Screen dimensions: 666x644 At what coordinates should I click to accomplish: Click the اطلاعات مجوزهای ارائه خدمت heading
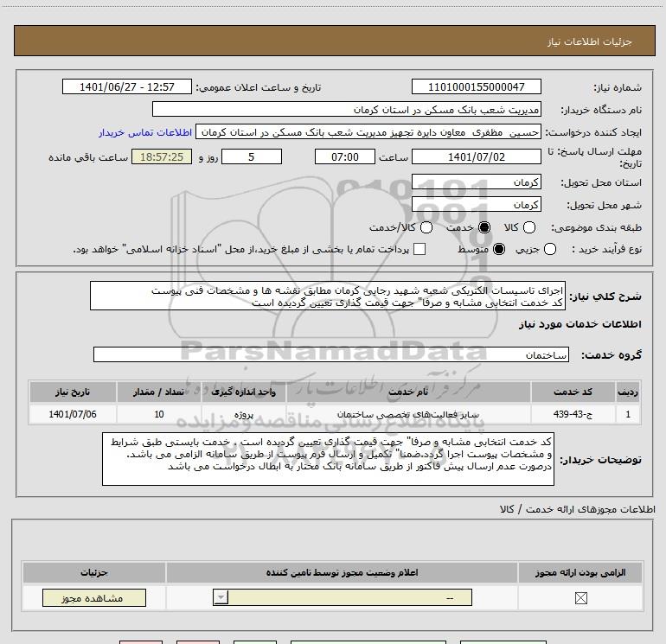tap(578, 509)
